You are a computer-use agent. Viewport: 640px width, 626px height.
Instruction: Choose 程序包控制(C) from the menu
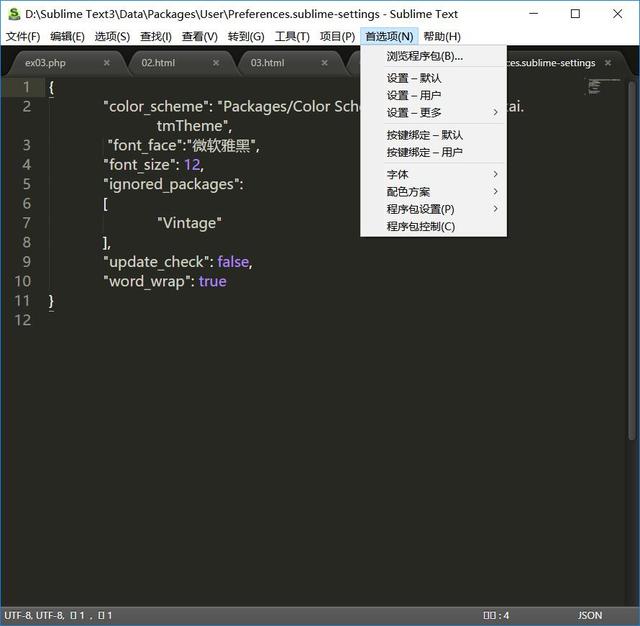433,226
